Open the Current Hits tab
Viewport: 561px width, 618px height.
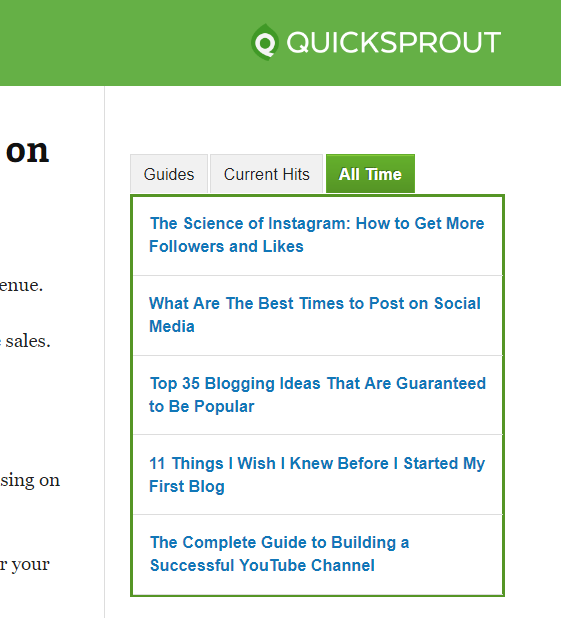tap(267, 174)
